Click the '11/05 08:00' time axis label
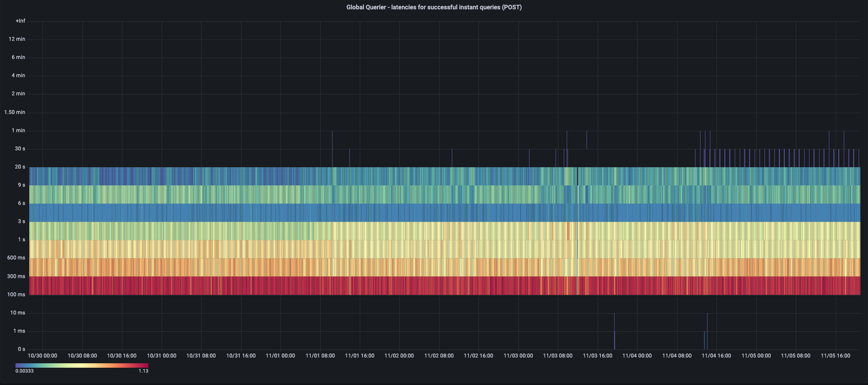 coord(796,356)
